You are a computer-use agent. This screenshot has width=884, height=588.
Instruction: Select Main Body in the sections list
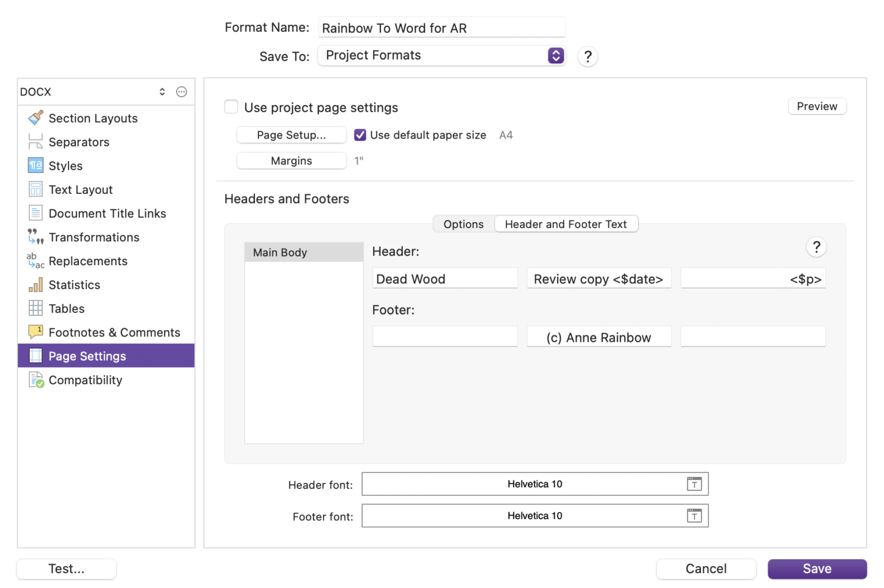click(x=280, y=252)
